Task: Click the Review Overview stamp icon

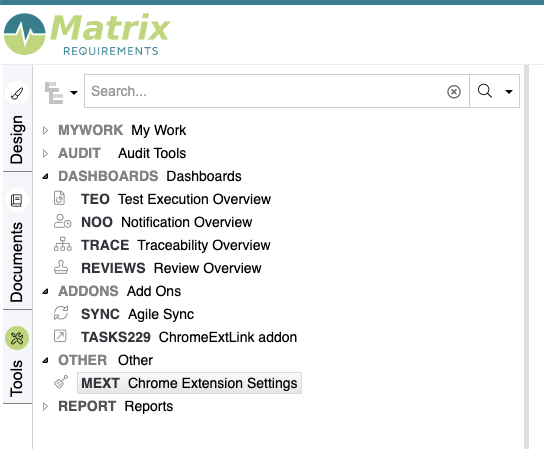Action: tap(61, 267)
